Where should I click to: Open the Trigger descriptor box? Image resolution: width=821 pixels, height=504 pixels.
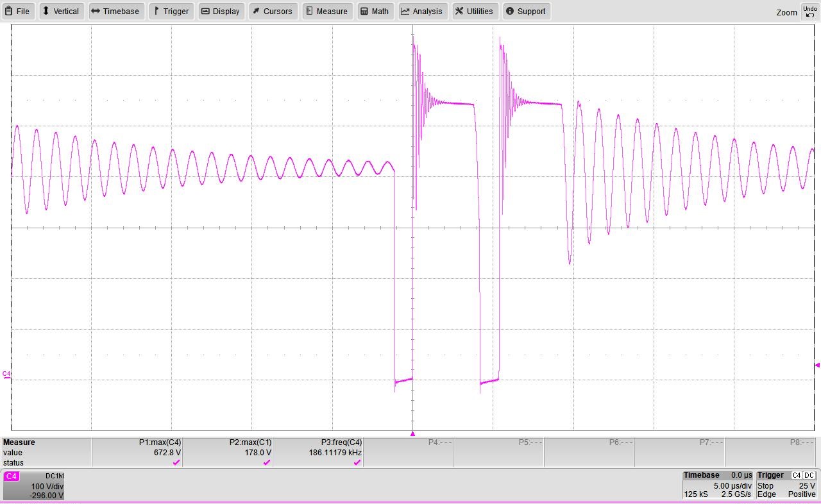pyautogui.click(x=786, y=485)
